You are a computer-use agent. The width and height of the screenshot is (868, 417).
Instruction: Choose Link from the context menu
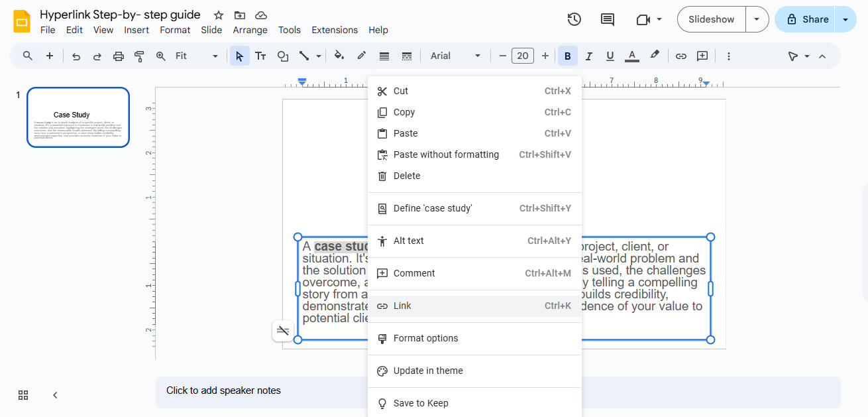pyautogui.click(x=474, y=306)
